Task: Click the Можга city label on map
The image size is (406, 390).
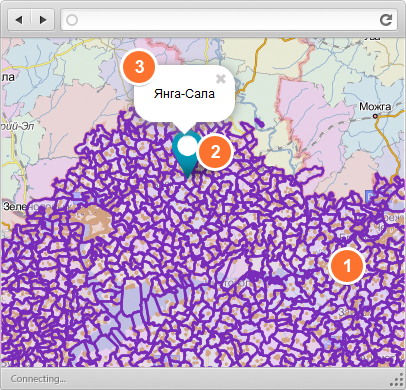Action: tap(375, 107)
